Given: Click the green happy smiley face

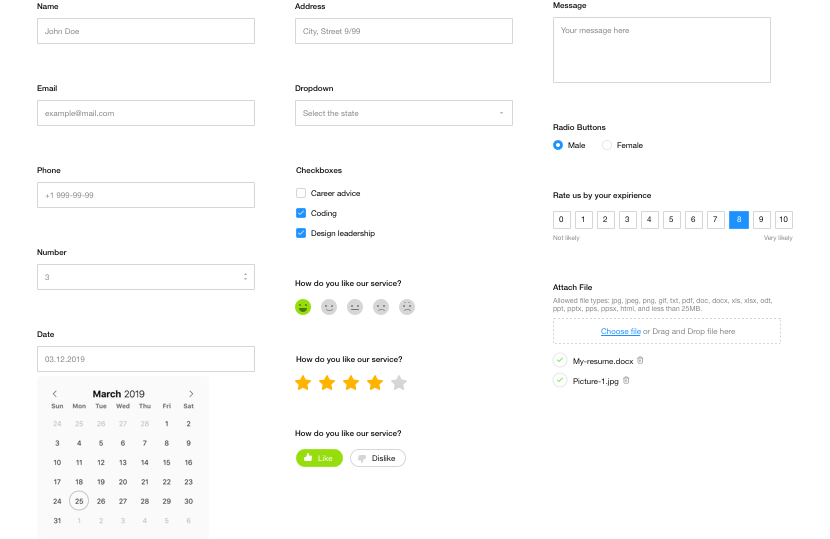Looking at the screenshot, I should pyautogui.click(x=303, y=307).
